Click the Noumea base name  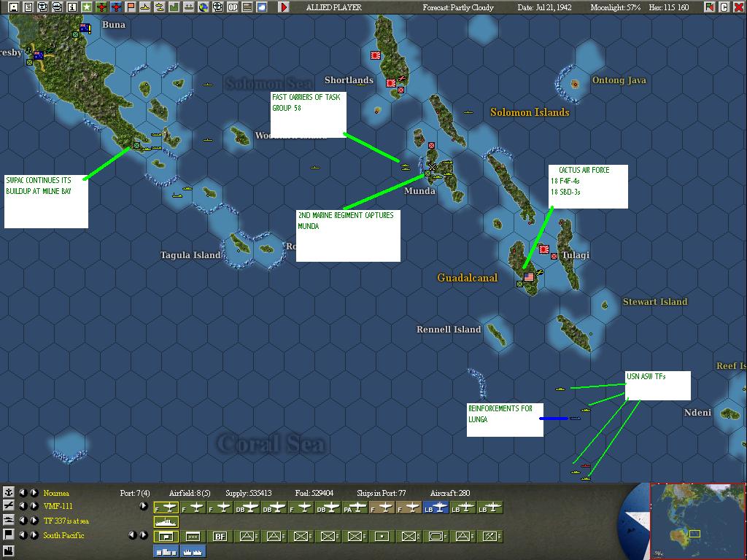(56, 493)
